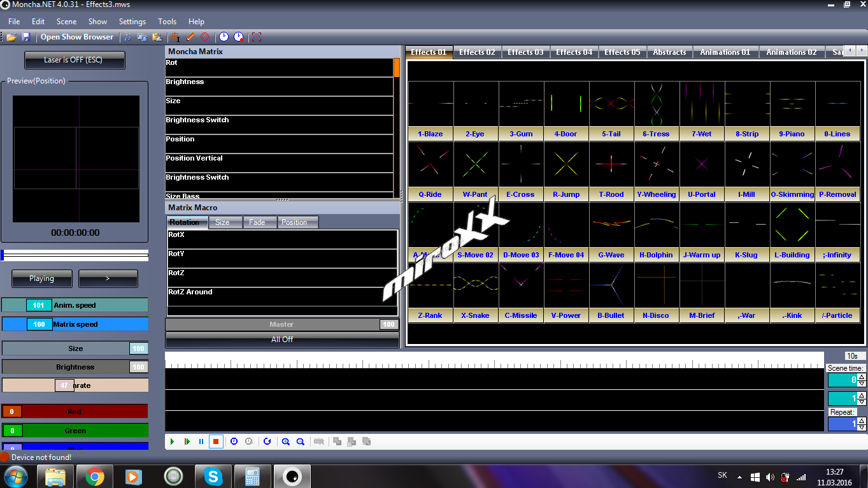Select the Fade tab in Matrix Macro
868x488 pixels.
tap(260, 222)
